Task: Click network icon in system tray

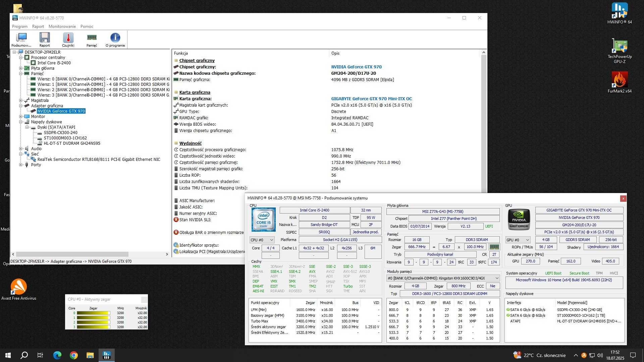Action: 592,355
